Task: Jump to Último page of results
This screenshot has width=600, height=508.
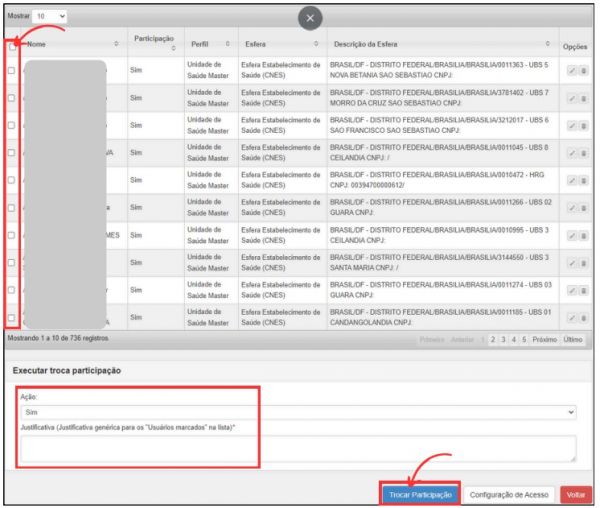Action: (573, 341)
